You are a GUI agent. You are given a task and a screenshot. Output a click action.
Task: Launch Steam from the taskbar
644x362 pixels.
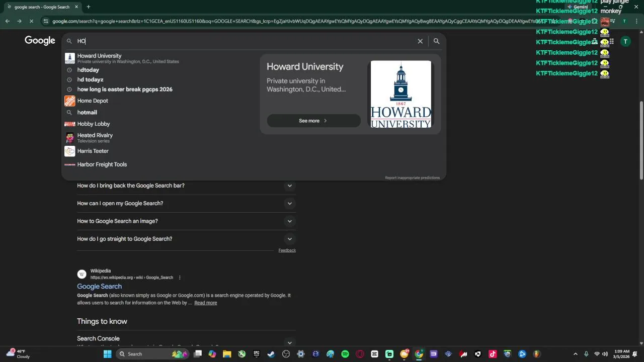[x=271, y=354]
